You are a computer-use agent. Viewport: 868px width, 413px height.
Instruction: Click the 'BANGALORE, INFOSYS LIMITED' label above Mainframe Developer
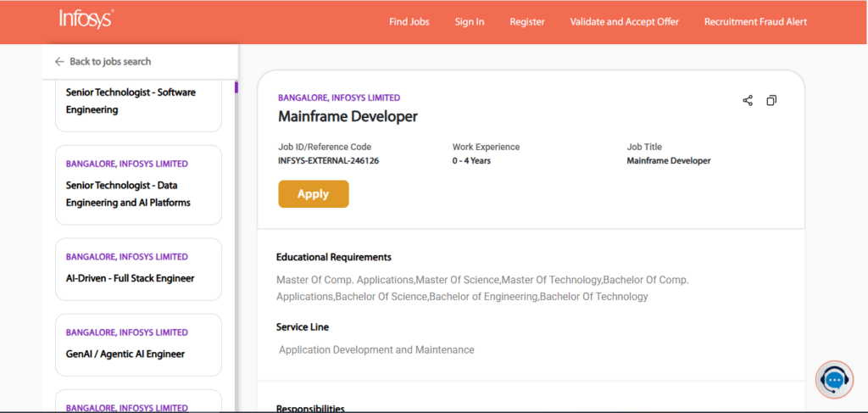click(339, 98)
